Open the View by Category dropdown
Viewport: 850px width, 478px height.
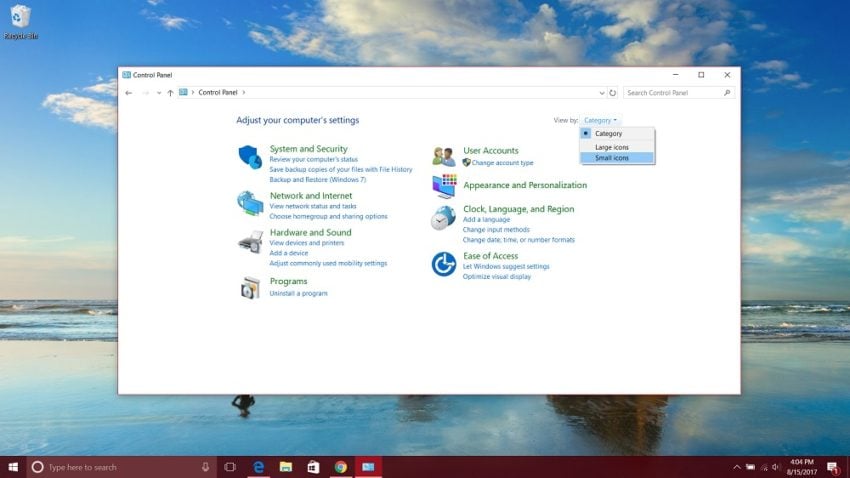600,120
